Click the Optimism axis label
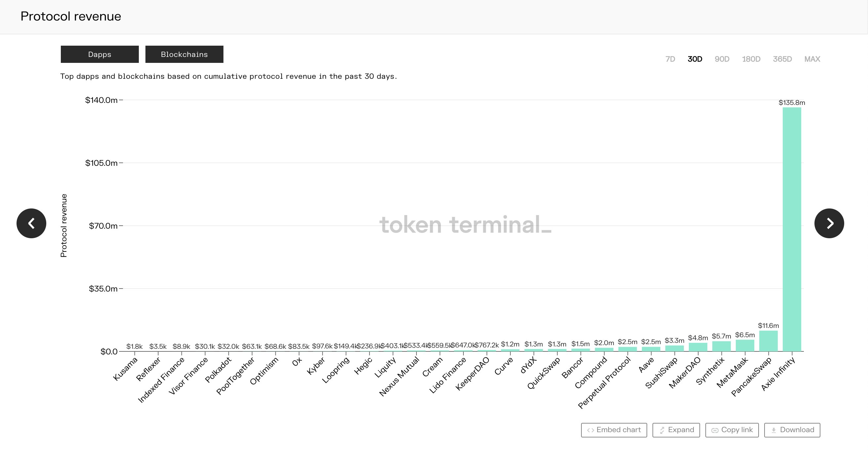 pos(264,371)
